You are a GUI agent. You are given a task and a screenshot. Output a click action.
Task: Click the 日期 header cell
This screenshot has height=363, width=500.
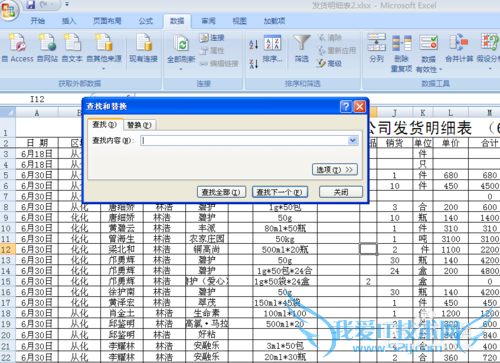37,143
